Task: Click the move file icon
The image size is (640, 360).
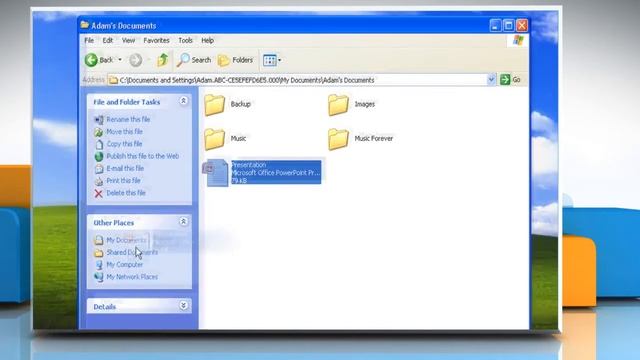Action: click(98, 132)
